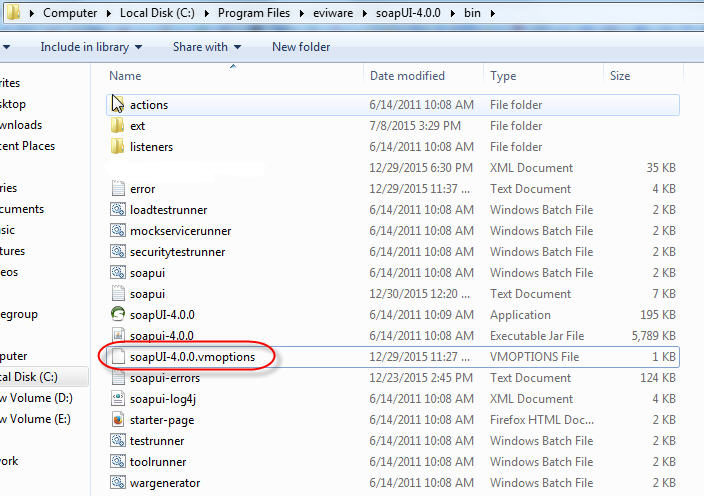Click the Type 'VMOPTIONS File' cell

pyautogui.click(x=534, y=357)
